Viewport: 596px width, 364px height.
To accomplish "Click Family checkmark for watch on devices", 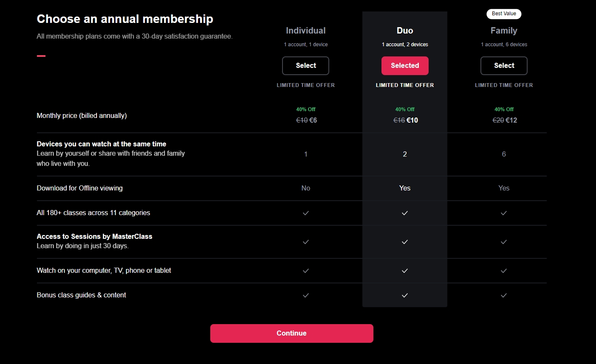I will pyautogui.click(x=504, y=271).
